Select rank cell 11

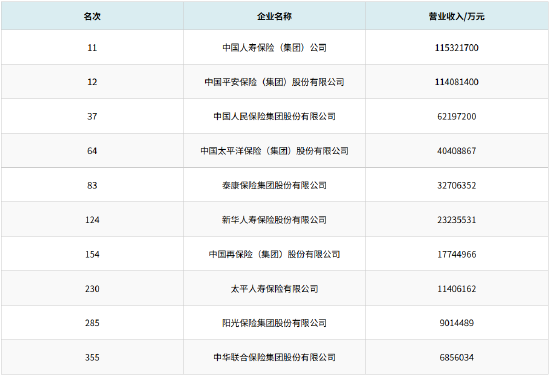[92, 47]
